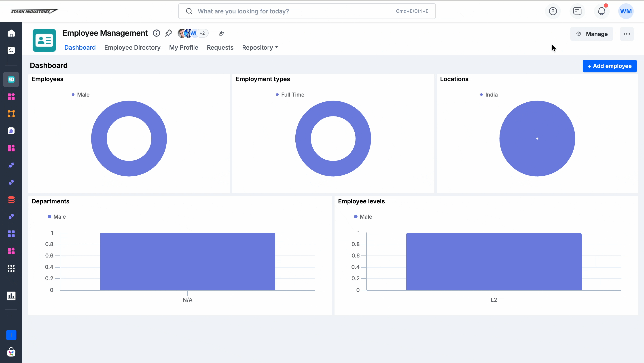Open the notifications bell
644x363 pixels.
point(602,11)
